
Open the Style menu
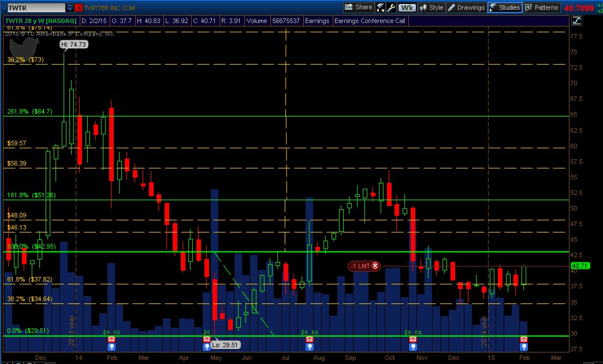(431, 7)
